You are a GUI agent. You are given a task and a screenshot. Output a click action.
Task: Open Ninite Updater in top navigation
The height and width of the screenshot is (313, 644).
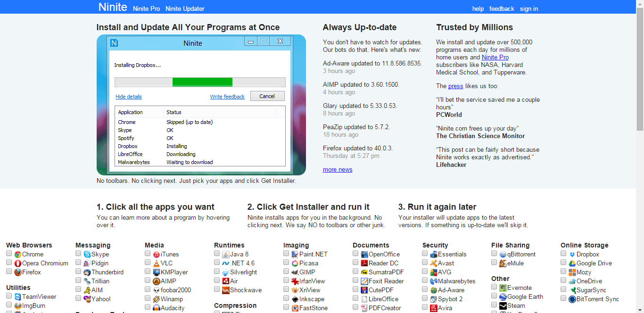point(185,8)
